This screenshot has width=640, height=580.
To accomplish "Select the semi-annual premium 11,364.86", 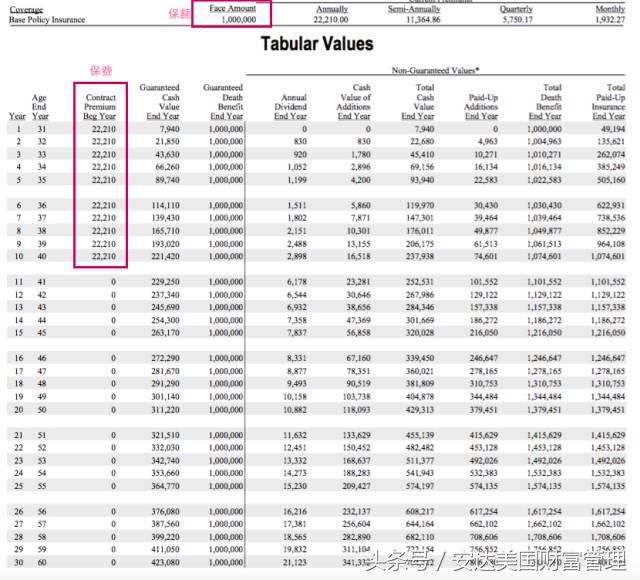I will click(x=423, y=20).
